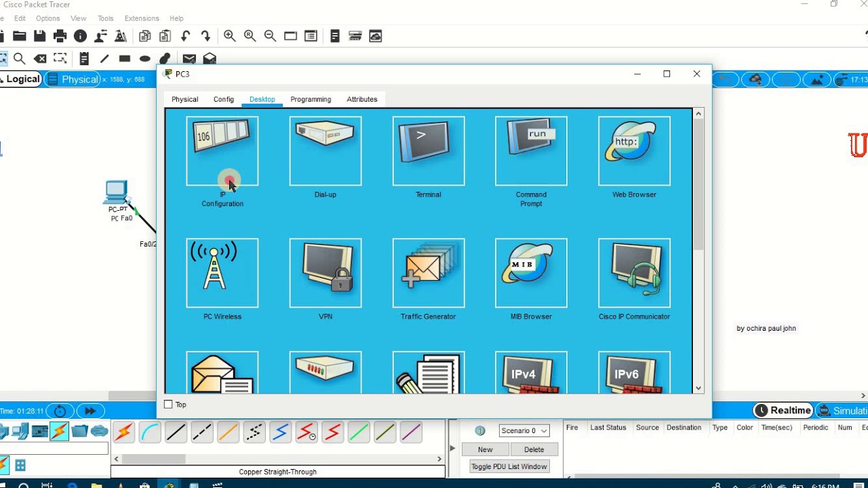Image resolution: width=868 pixels, height=488 pixels.
Task: Select the Connections lightning device category
Action: [59, 431]
